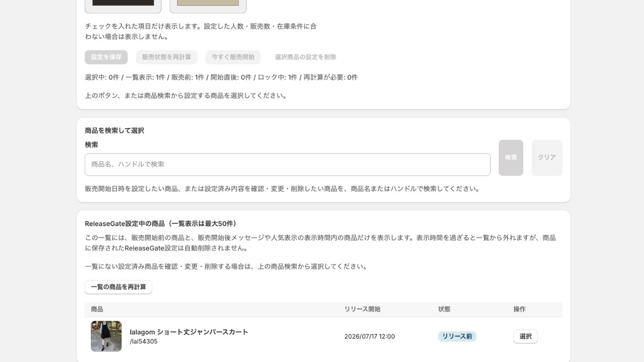Click the 選択中: 0件 status summary line
The image size is (644, 362).
coord(221,77)
